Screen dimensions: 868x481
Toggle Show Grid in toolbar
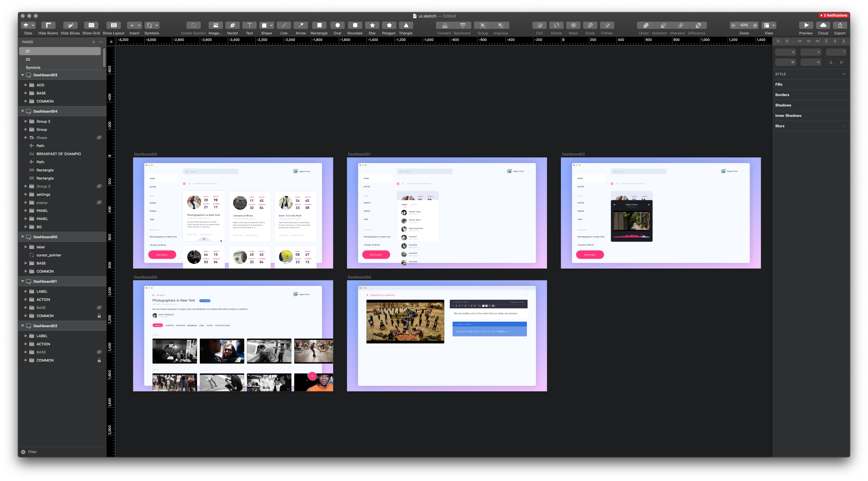91,25
